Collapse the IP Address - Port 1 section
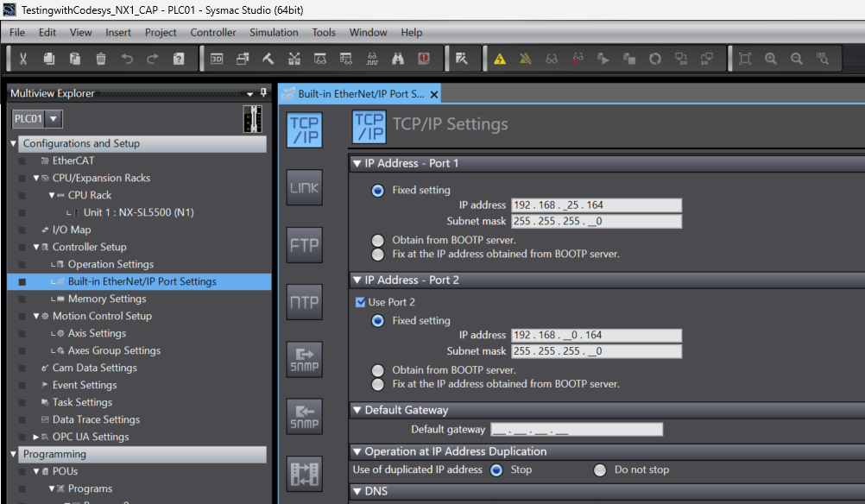 [x=357, y=163]
